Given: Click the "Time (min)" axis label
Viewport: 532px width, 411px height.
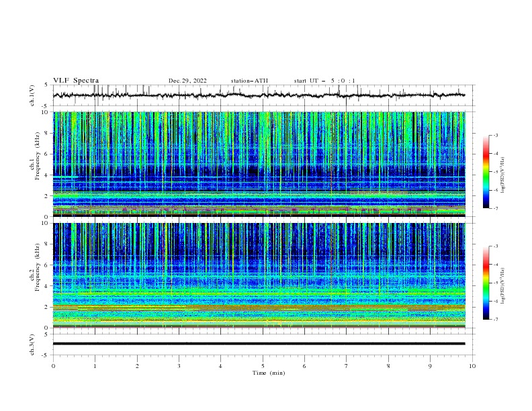Looking at the screenshot, I should tap(269, 373).
